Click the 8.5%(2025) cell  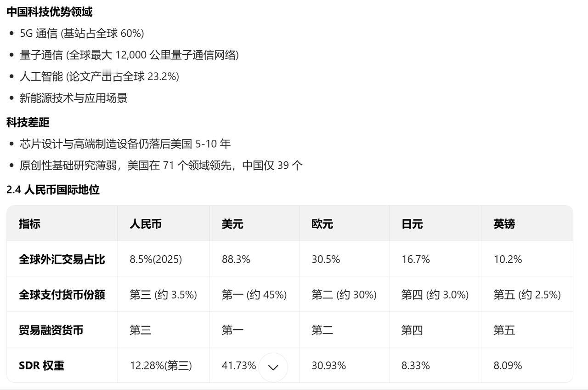coord(156,259)
